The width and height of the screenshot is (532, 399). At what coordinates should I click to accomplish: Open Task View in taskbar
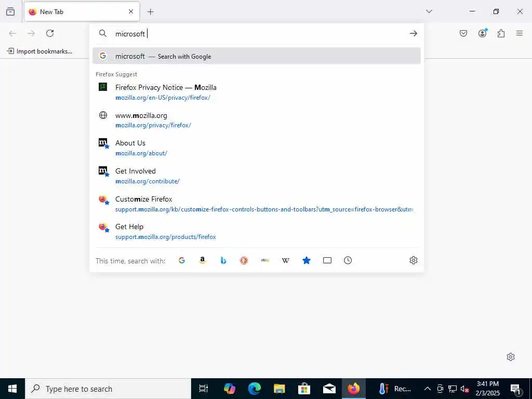click(x=204, y=389)
